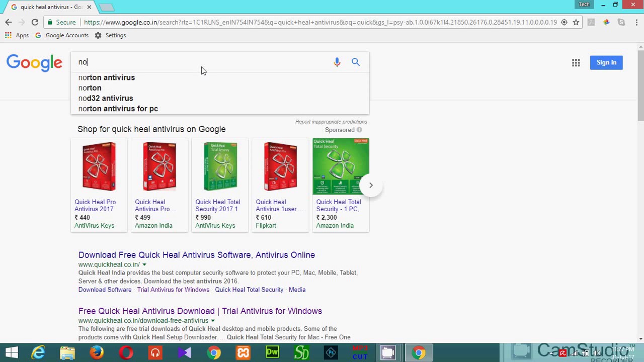This screenshot has height=362, width=644.
Task: Select 'norton antivirus' suggestion
Action: coord(220,77)
